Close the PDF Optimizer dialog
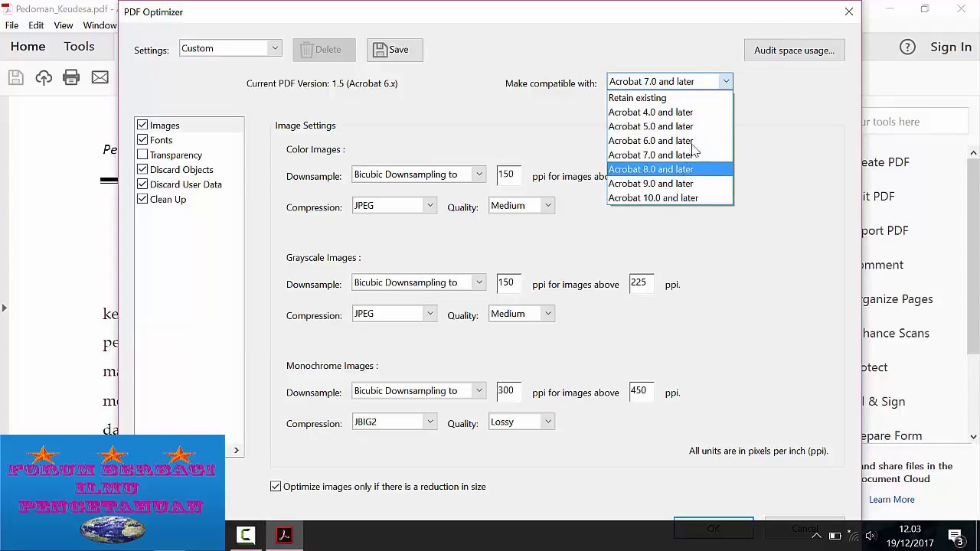 [849, 11]
